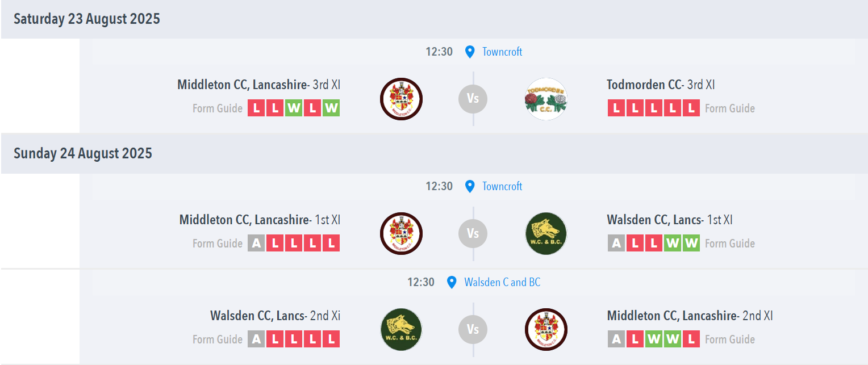Click the Todmorden CC rose crest
868x365 pixels.
(x=546, y=99)
